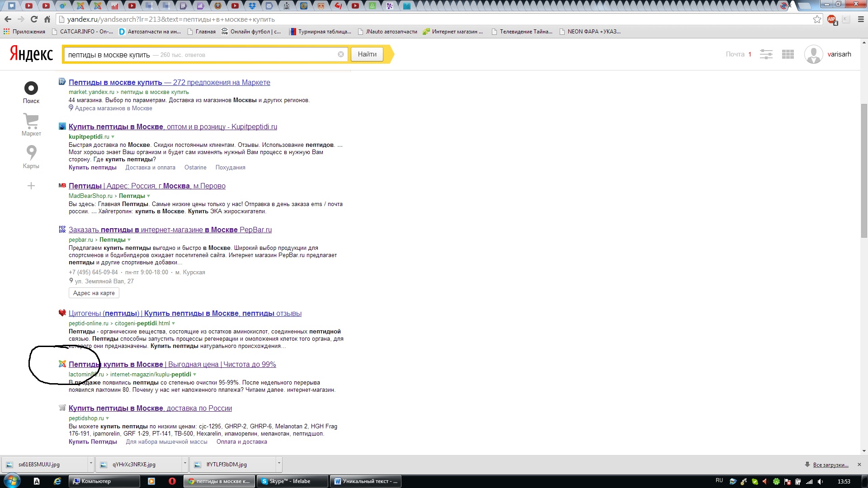Launch the Opera taskbar icon
Screen dimensions: 868x488
(172, 481)
